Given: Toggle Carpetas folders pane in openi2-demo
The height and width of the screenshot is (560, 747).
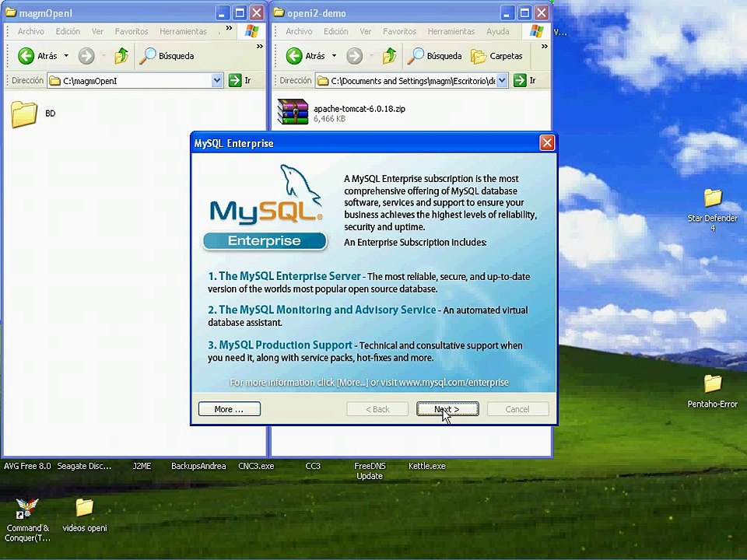Looking at the screenshot, I should click(x=496, y=56).
